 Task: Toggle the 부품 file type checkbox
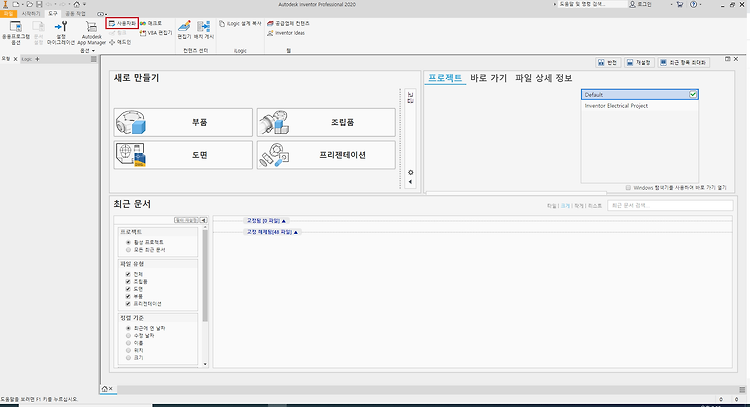tap(128, 297)
